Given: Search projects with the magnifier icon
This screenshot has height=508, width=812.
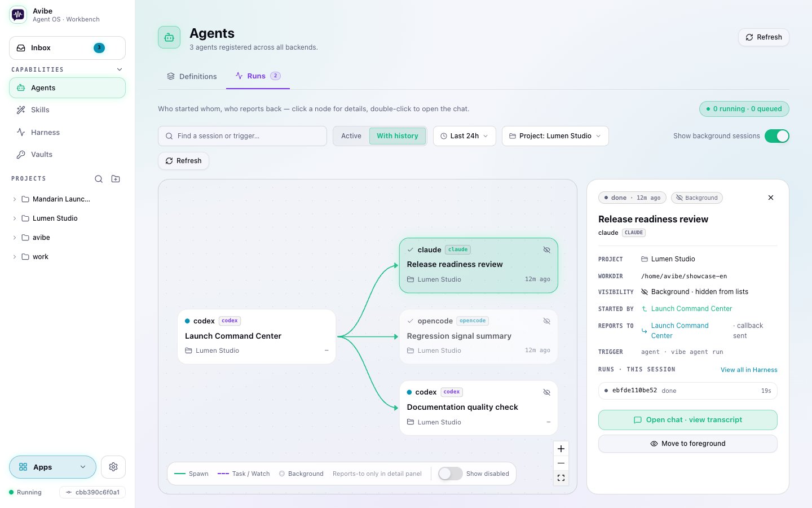Looking at the screenshot, I should [x=99, y=179].
